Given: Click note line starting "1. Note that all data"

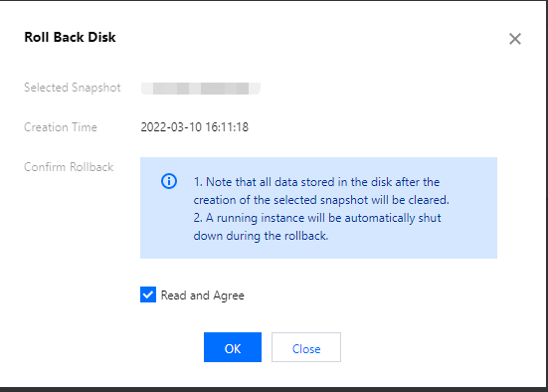Looking at the screenshot, I should coord(316,182).
